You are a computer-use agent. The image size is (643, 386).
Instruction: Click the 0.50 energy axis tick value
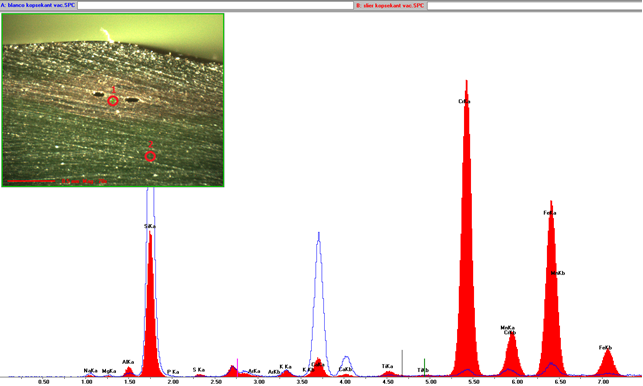(43, 382)
